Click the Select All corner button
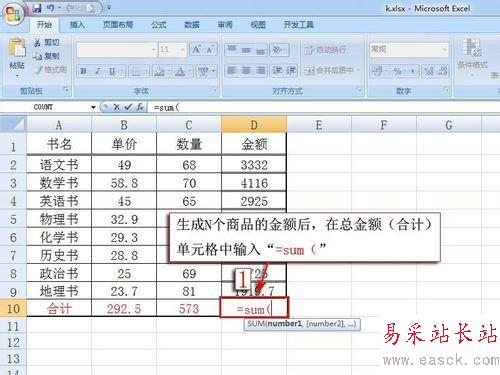The height and width of the screenshot is (375, 500). coord(13,125)
